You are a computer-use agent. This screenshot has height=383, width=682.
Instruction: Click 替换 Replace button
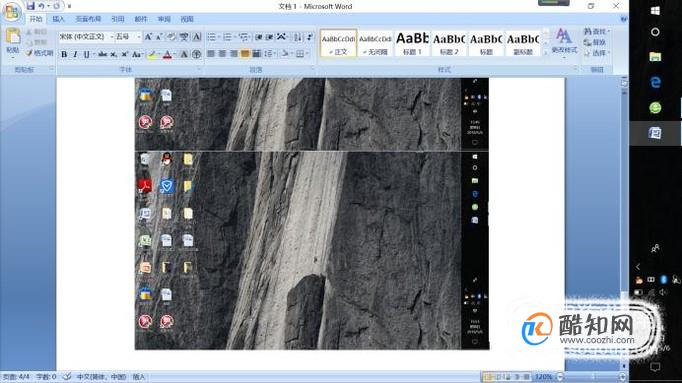tap(595, 42)
